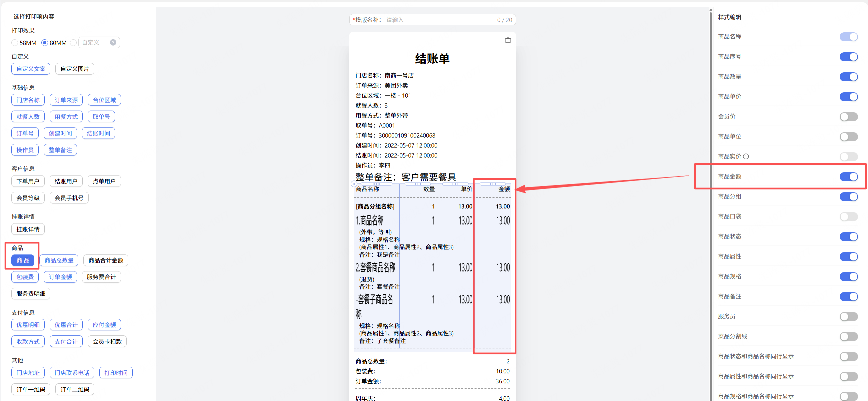This screenshot has width=868, height=401.
Task: Click the help icon beside 自定义 size
Action: (x=113, y=42)
